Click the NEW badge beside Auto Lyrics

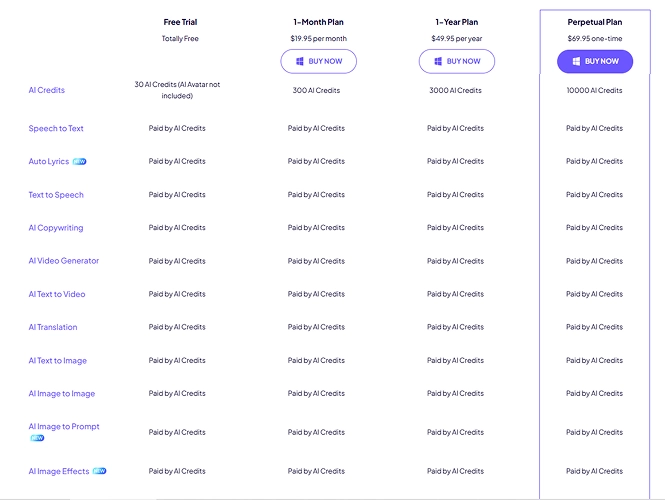(x=80, y=161)
